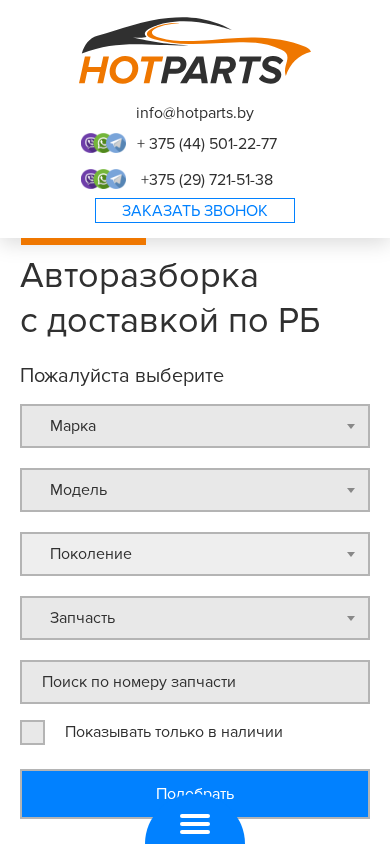390x844 pixels.
Task: Enable 'Показывать только в наличии' checkbox
Action: pyautogui.click(x=32, y=732)
